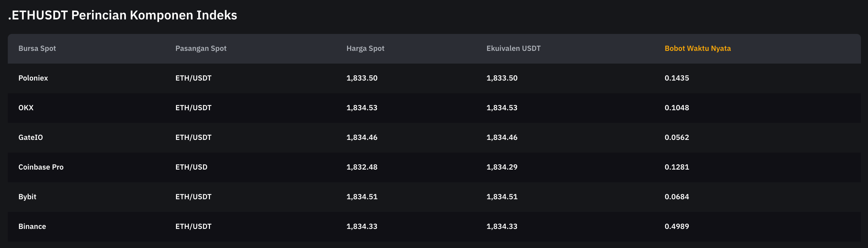Image resolution: width=868 pixels, height=248 pixels.
Task: Click the Ekuivalen USDT column header
Action: pos(513,48)
